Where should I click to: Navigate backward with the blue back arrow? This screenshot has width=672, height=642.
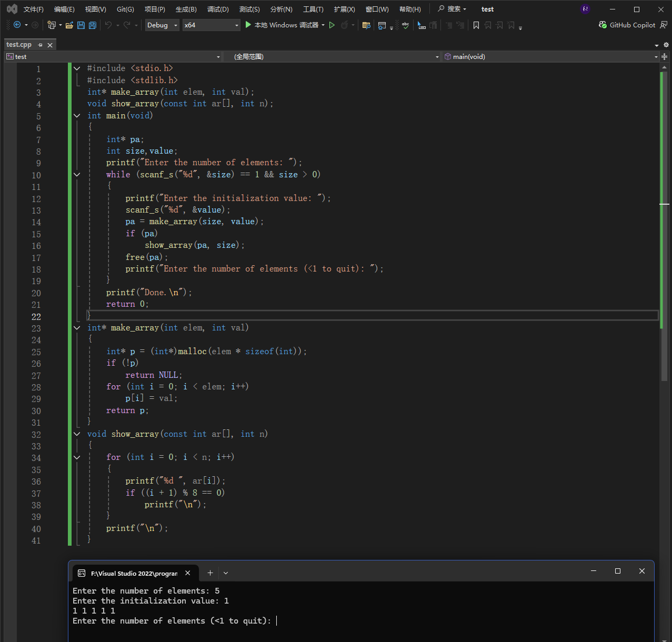click(x=17, y=25)
